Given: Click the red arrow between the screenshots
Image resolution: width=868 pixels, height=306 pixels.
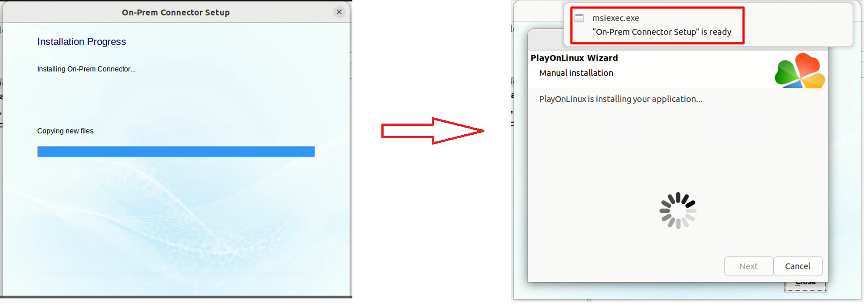Looking at the screenshot, I should (x=433, y=131).
